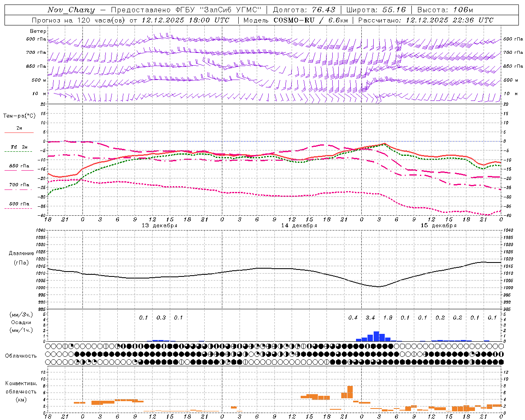Click the "10 м" wind level label on the left
Image resolution: width=525 pixels, height=420 pixels.
[x=39, y=94]
